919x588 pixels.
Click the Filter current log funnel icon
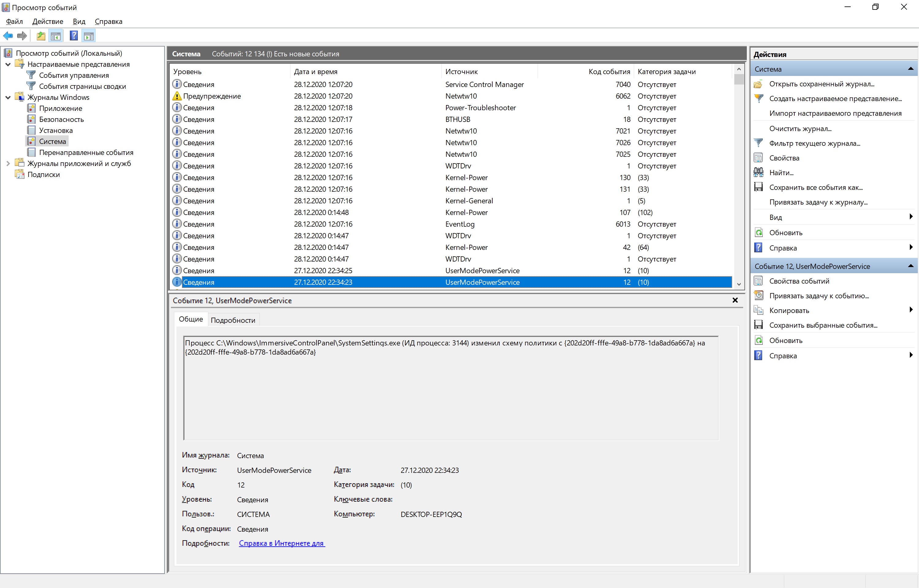click(758, 143)
